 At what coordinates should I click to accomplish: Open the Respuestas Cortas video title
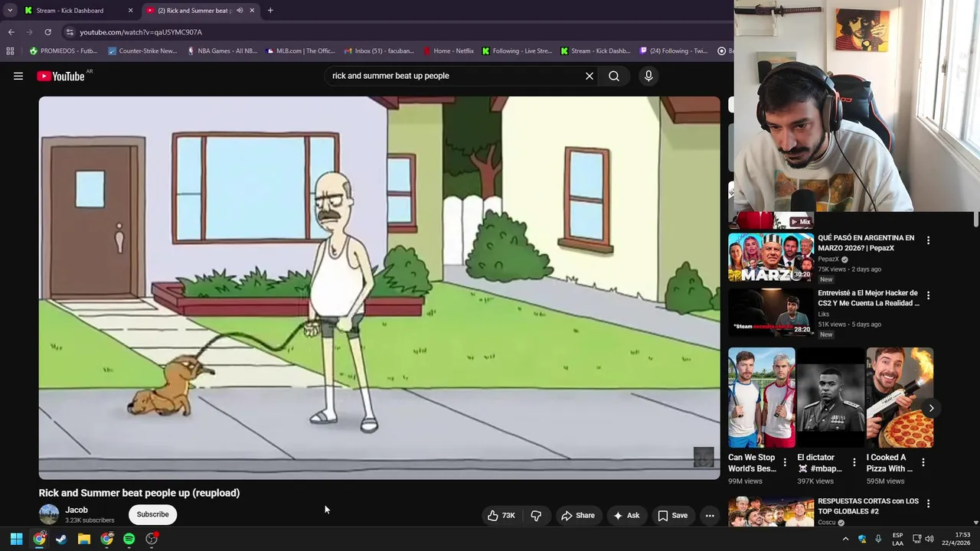tap(868, 506)
